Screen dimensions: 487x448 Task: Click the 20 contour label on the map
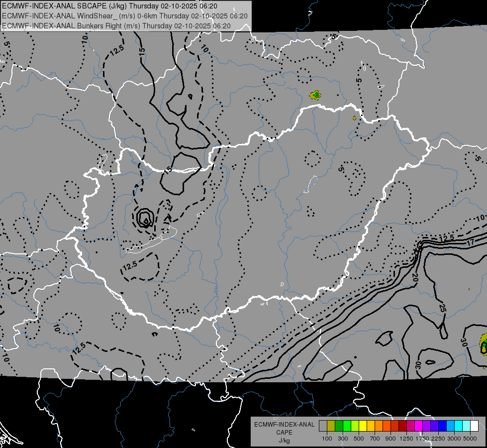[415, 278]
